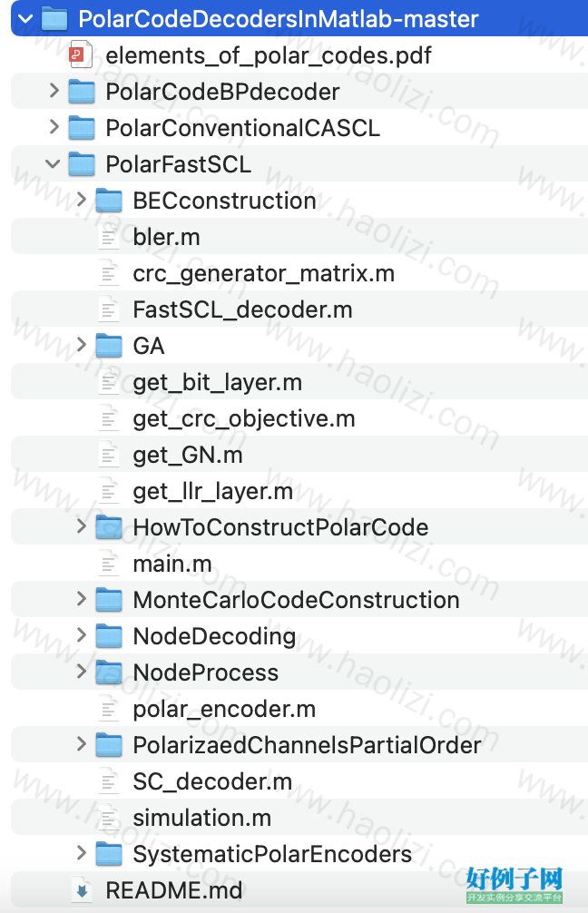Select the polar_encoder.m file name
The height and width of the screenshot is (913, 588).
coord(224,709)
